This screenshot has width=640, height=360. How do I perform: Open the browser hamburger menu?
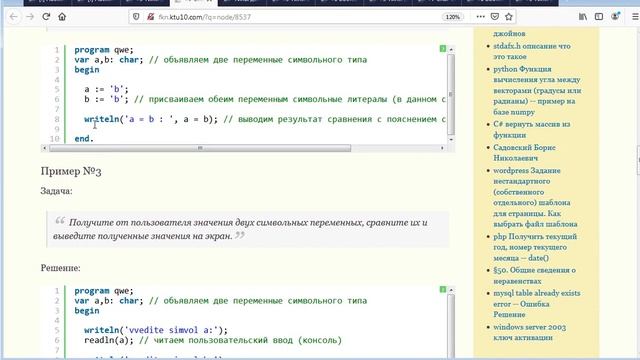(635, 17)
